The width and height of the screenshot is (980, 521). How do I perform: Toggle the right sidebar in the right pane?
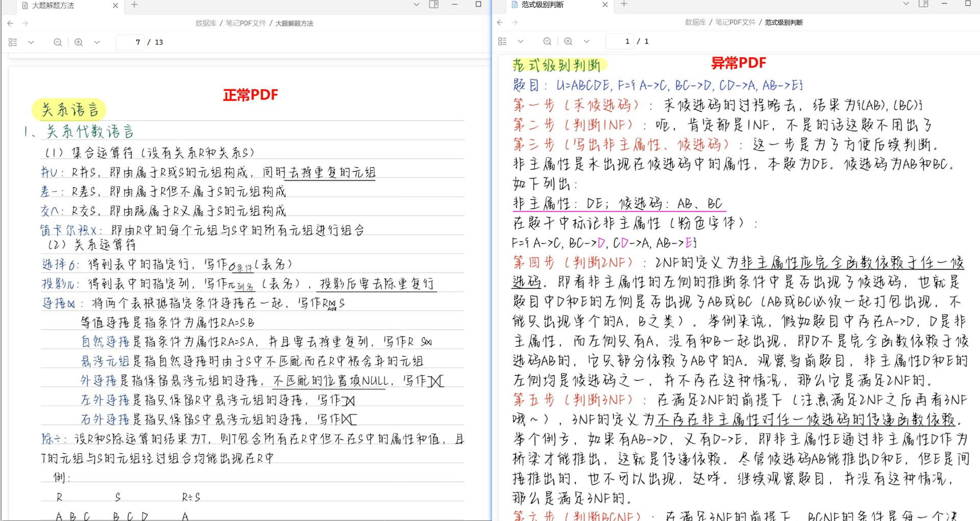point(923,4)
